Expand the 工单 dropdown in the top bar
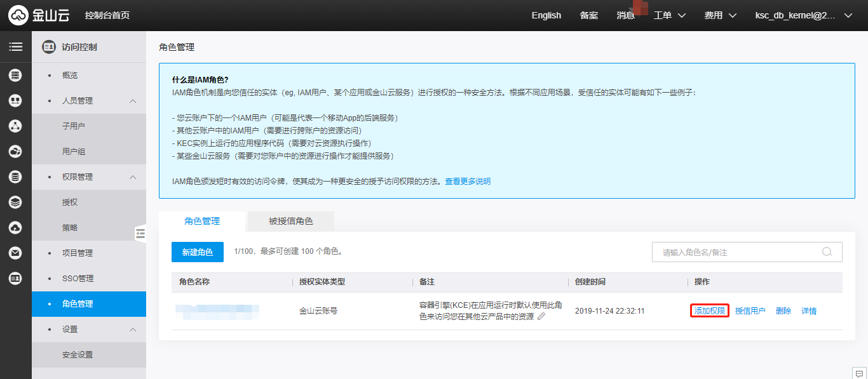 coord(670,15)
